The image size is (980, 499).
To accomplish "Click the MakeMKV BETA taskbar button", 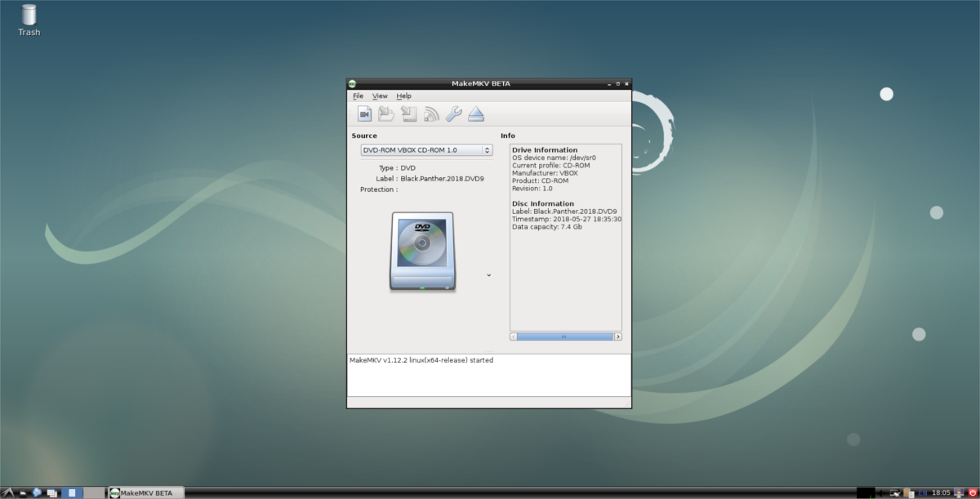I will click(x=147, y=493).
